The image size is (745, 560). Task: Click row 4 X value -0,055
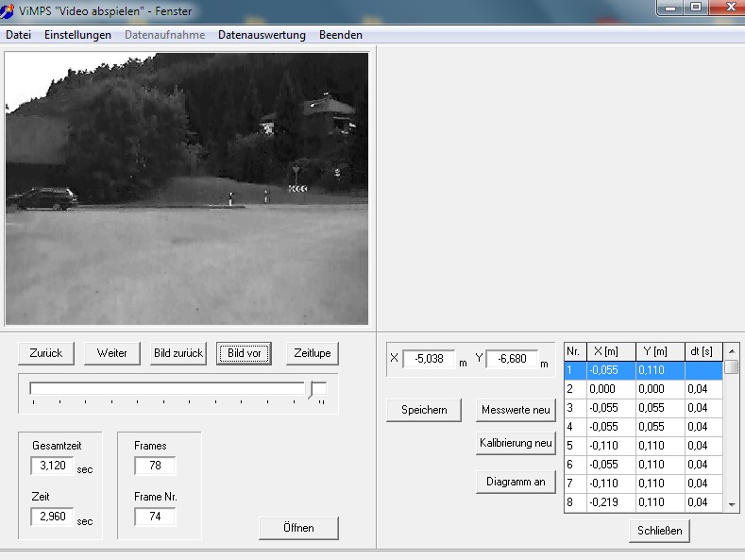click(x=612, y=427)
